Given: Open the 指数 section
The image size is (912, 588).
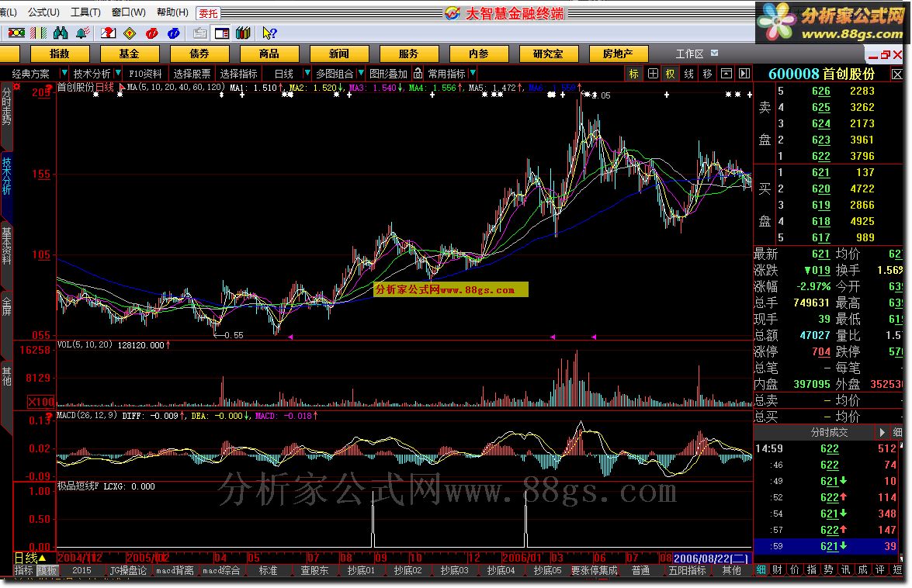Looking at the screenshot, I should click(x=60, y=54).
